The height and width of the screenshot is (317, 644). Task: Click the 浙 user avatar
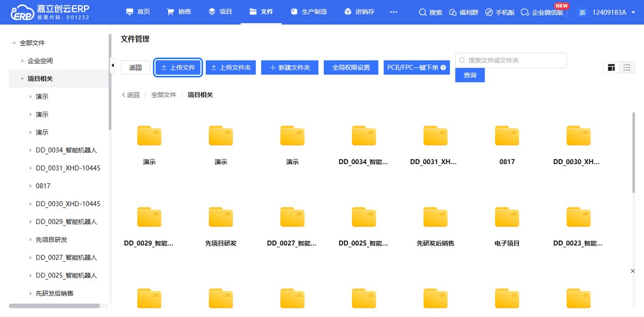pyautogui.click(x=582, y=12)
